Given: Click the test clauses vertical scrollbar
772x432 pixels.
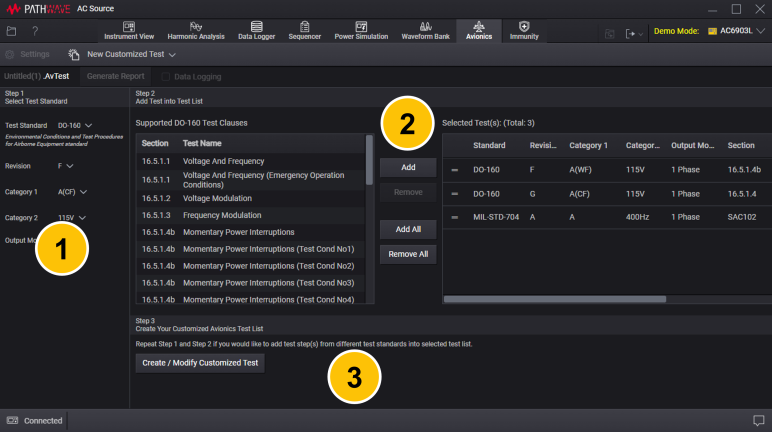Looking at the screenshot, I should 369,160.
